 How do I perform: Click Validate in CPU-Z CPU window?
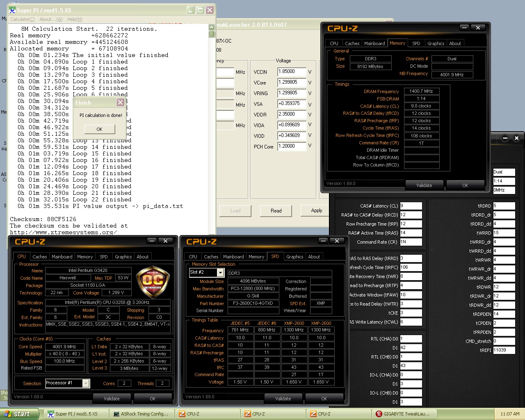click(112, 399)
